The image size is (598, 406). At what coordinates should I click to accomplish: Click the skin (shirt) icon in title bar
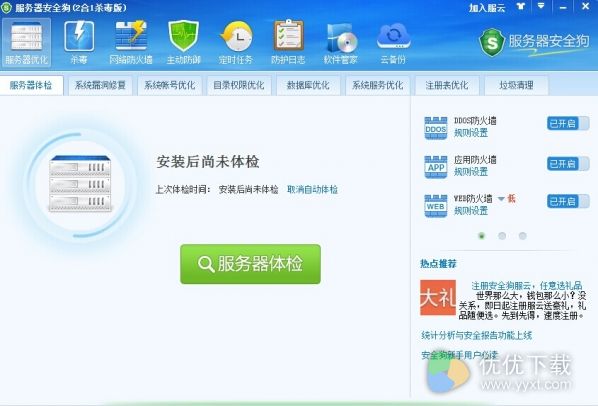coord(521,6)
